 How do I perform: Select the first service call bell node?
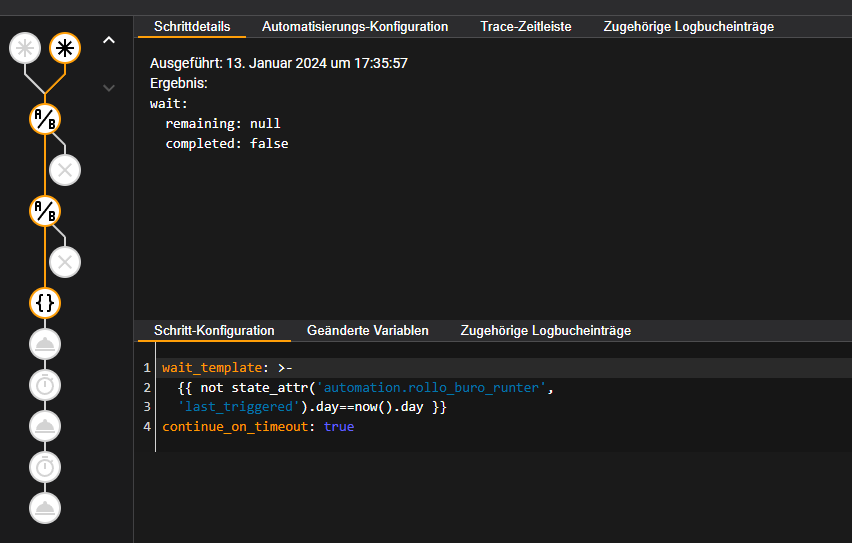(x=45, y=343)
